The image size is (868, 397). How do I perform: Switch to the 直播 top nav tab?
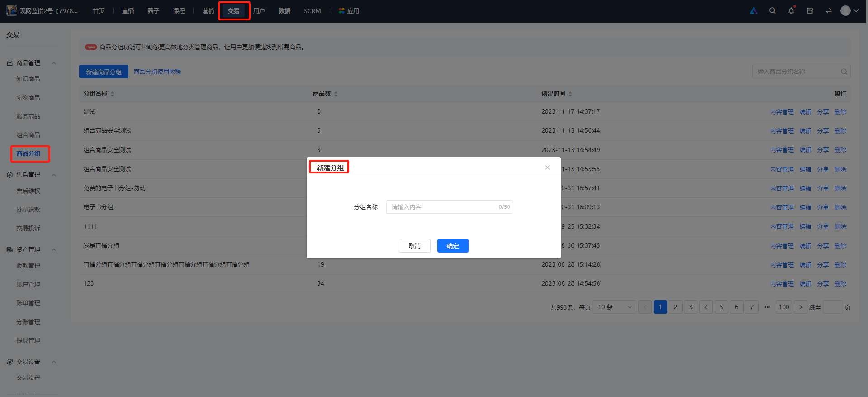click(128, 11)
